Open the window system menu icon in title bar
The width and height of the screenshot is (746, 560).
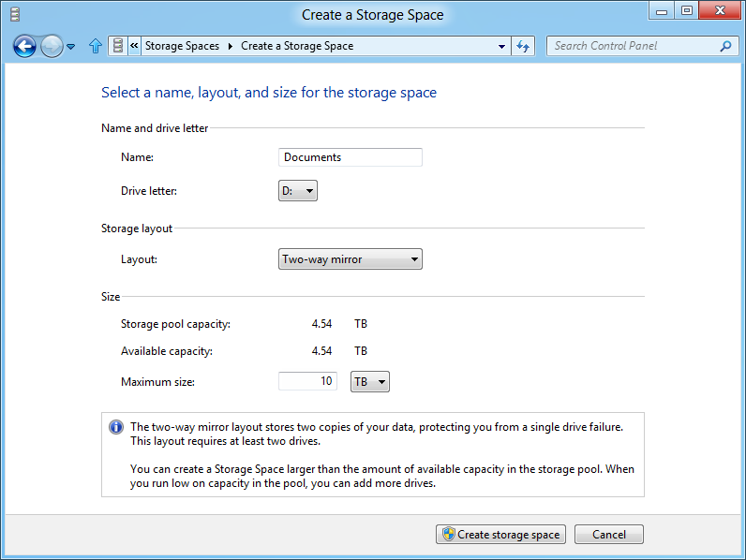click(14, 14)
